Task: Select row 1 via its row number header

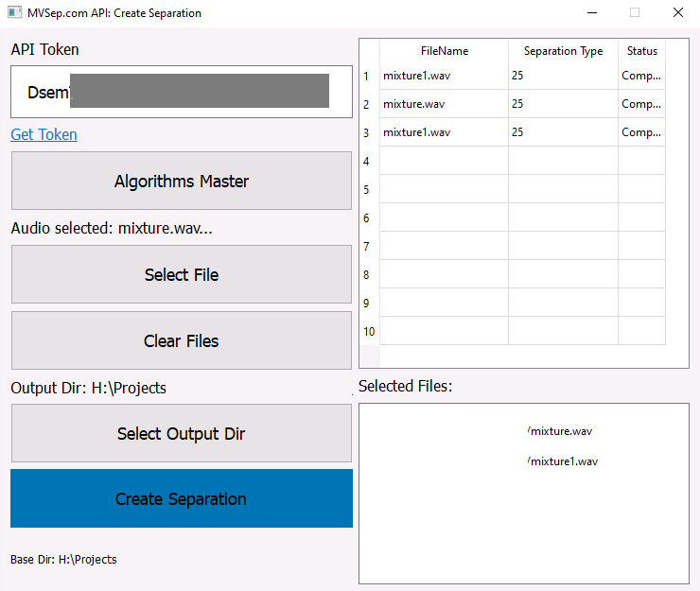Action: [367, 76]
